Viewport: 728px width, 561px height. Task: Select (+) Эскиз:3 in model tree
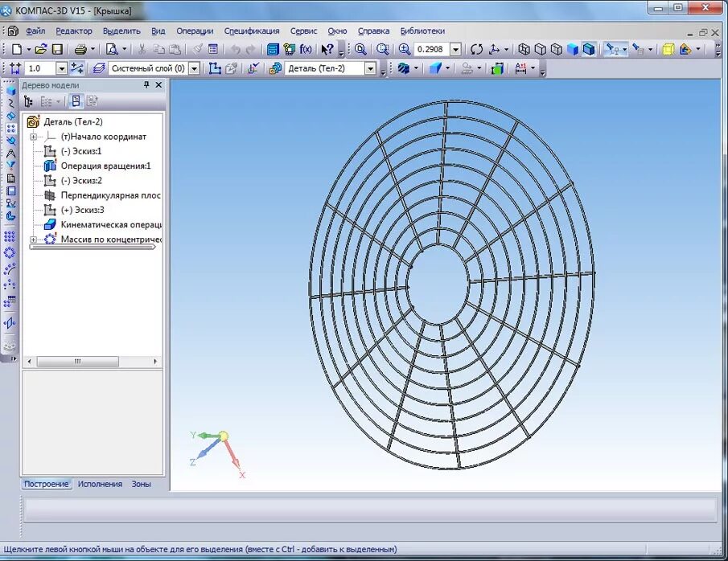click(x=83, y=211)
